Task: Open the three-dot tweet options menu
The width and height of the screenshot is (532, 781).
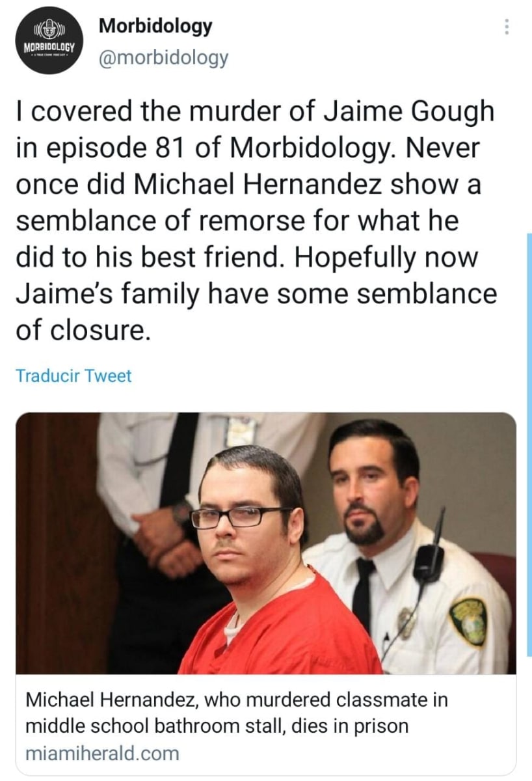Action: [x=507, y=28]
